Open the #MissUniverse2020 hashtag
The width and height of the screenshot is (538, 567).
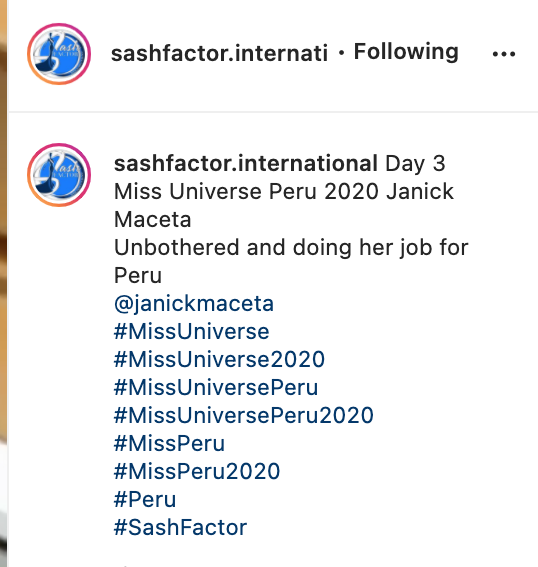click(x=219, y=359)
